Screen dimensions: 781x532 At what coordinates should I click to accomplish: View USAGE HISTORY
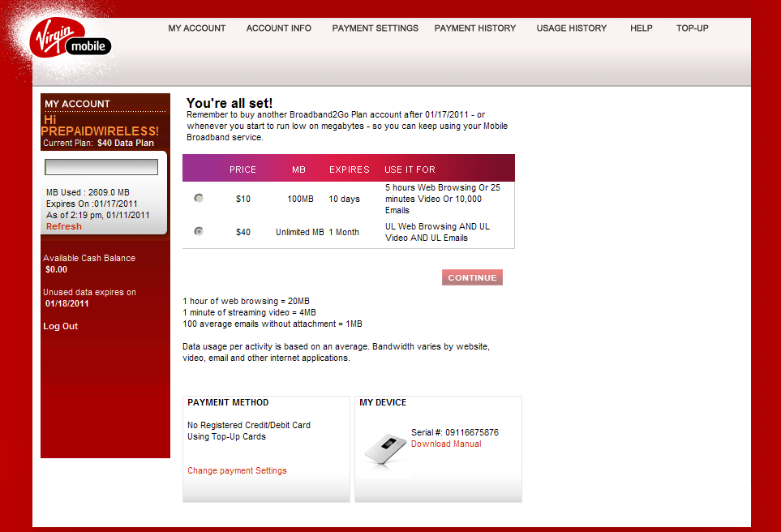tap(571, 28)
